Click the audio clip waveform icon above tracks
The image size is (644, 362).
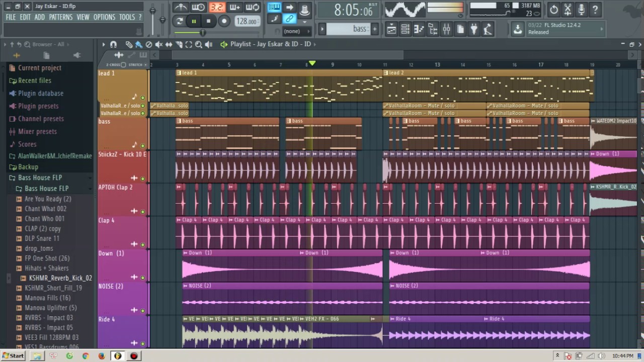[x=119, y=55]
